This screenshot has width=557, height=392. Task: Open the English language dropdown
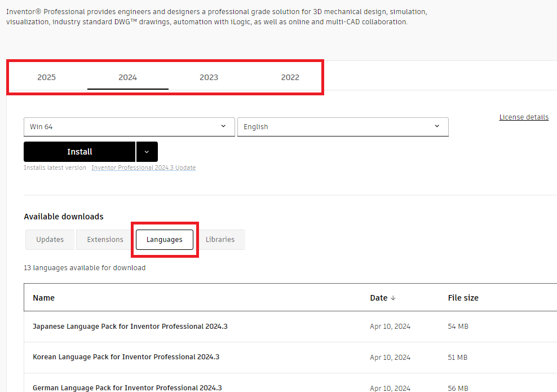(x=343, y=127)
